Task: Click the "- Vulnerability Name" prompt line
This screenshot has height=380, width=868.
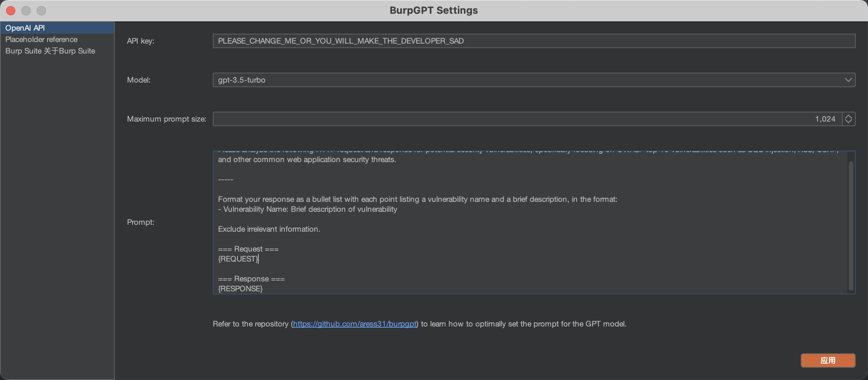Action: 308,209
